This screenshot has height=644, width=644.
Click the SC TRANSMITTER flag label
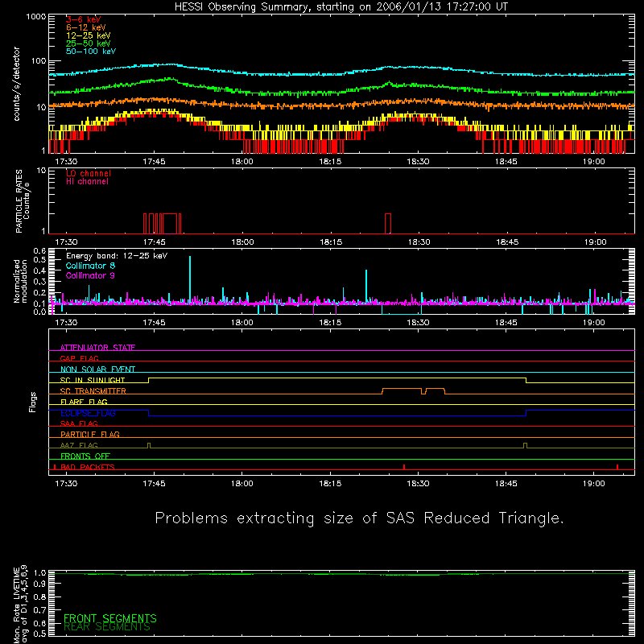click(x=93, y=390)
